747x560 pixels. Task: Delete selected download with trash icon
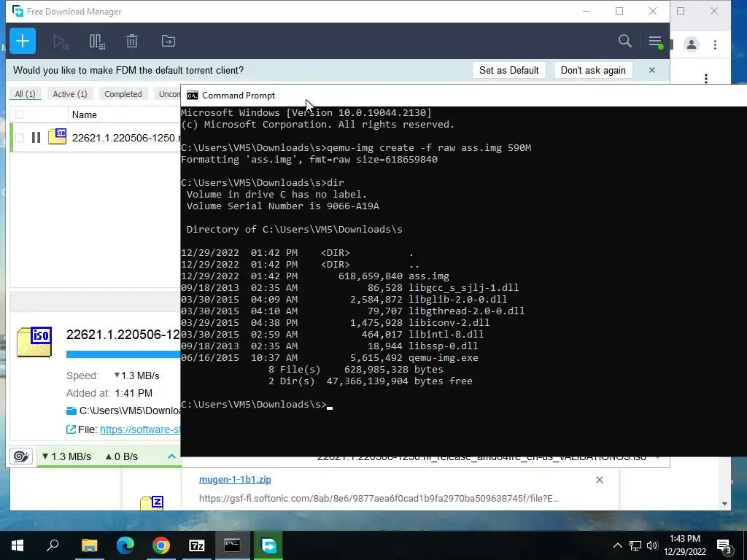(132, 42)
